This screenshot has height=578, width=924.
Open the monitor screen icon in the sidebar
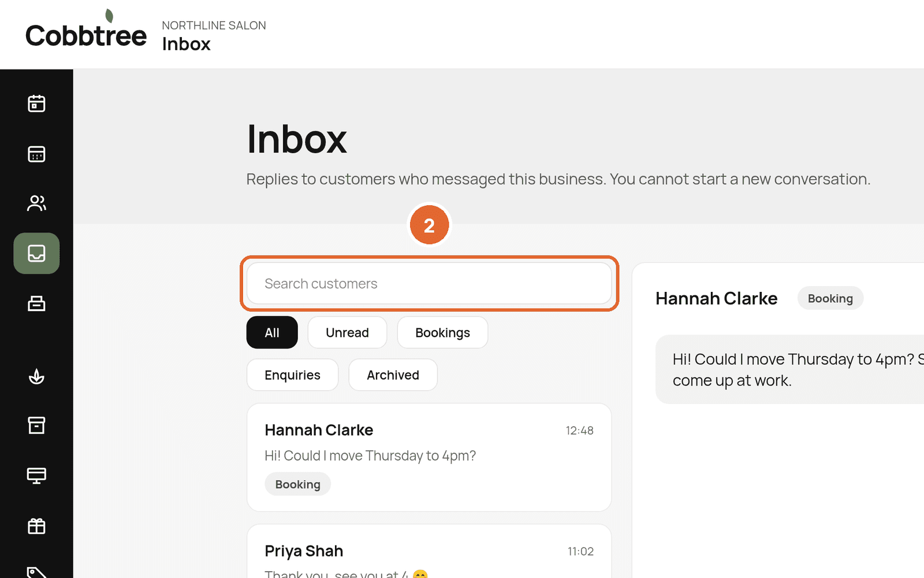(x=36, y=475)
